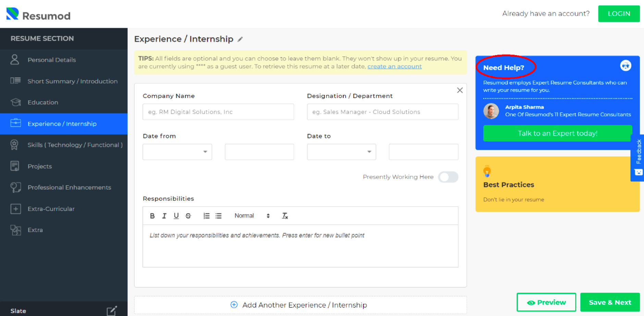Close the experience entry card
Image resolution: width=644 pixels, height=316 pixels.
(x=460, y=90)
